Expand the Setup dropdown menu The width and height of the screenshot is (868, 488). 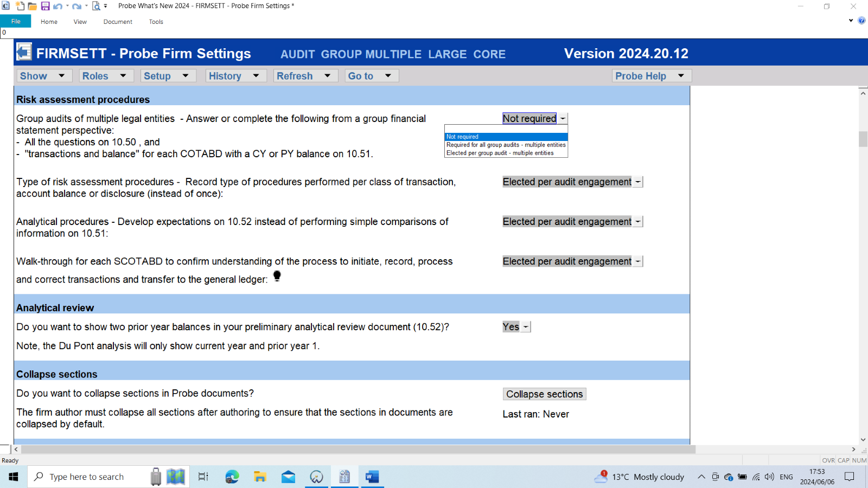[168, 76]
